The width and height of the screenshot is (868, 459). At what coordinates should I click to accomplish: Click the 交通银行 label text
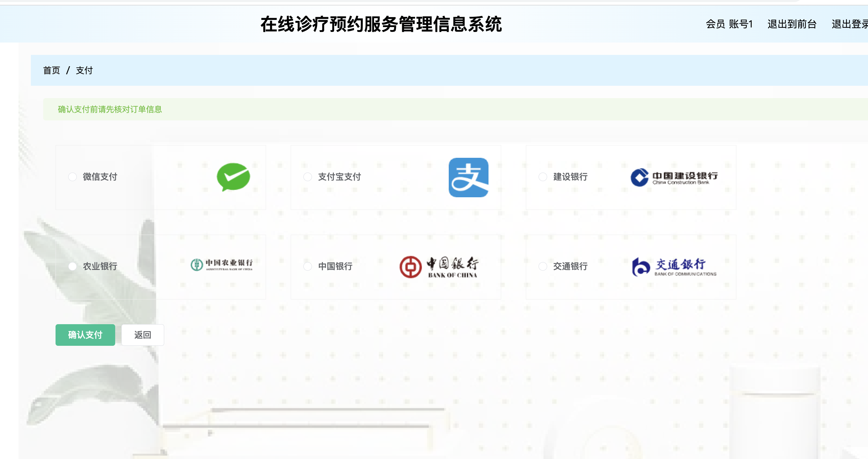pos(570,266)
